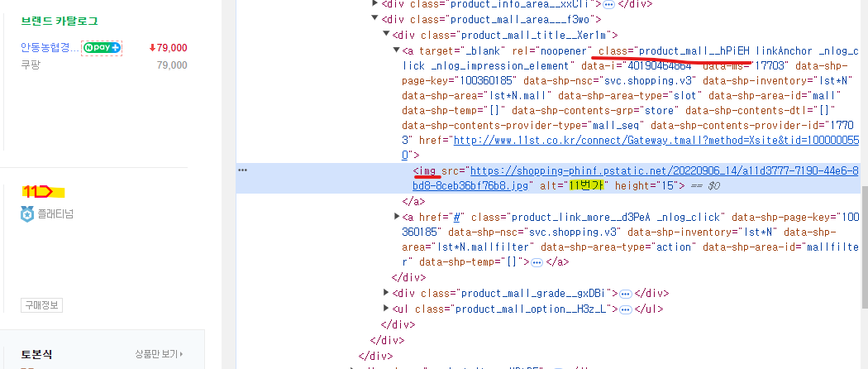Image resolution: width=868 pixels, height=369 pixels.
Task: Click ellipsis badge in product_link_more anchor
Action: pos(537,261)
